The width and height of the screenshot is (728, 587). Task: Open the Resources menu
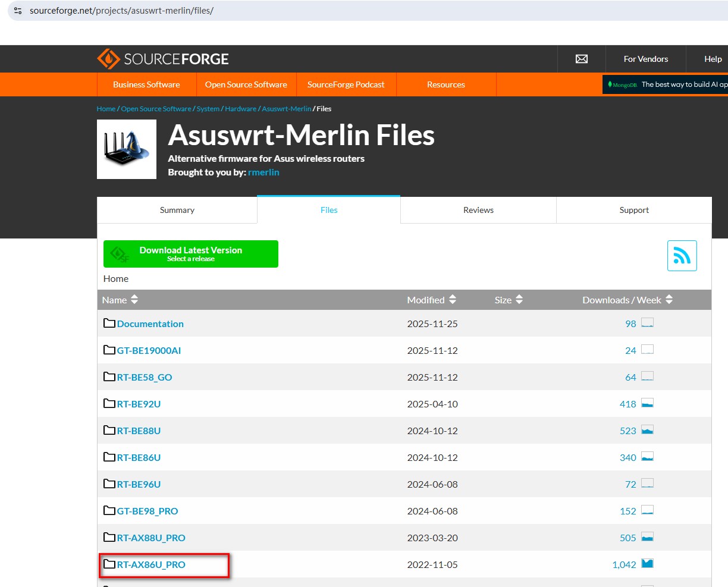point(446,84)
